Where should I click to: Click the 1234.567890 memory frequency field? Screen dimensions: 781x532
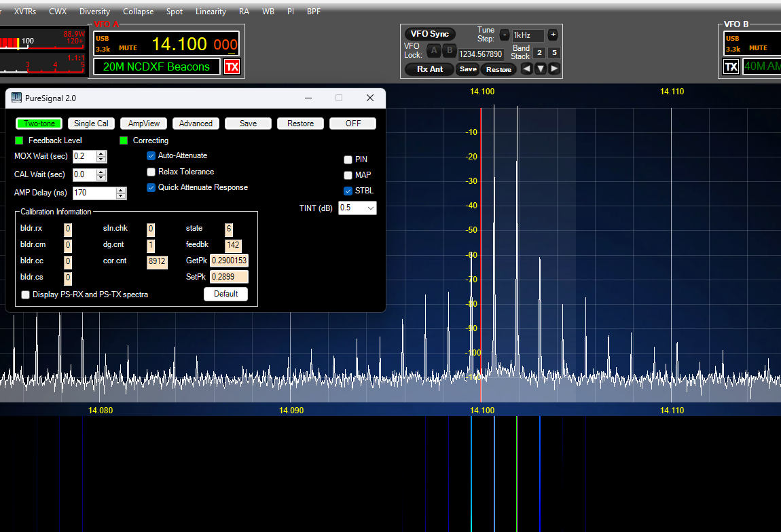(x=480, y=54)
